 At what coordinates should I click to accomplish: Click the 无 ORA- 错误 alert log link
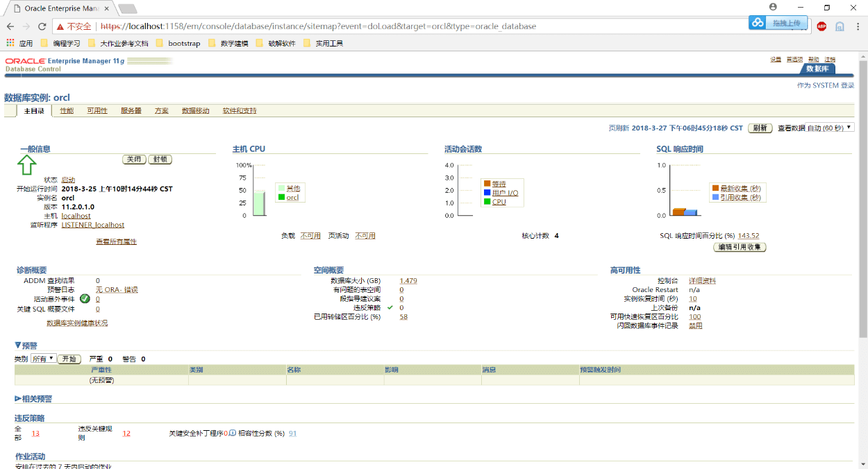pos(117,290)
